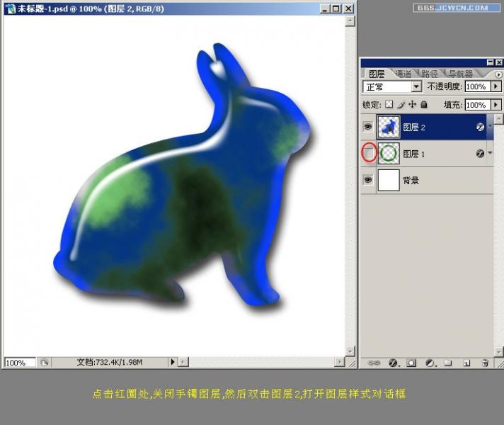Expand layer effects of 图层 1

point(490,153)
